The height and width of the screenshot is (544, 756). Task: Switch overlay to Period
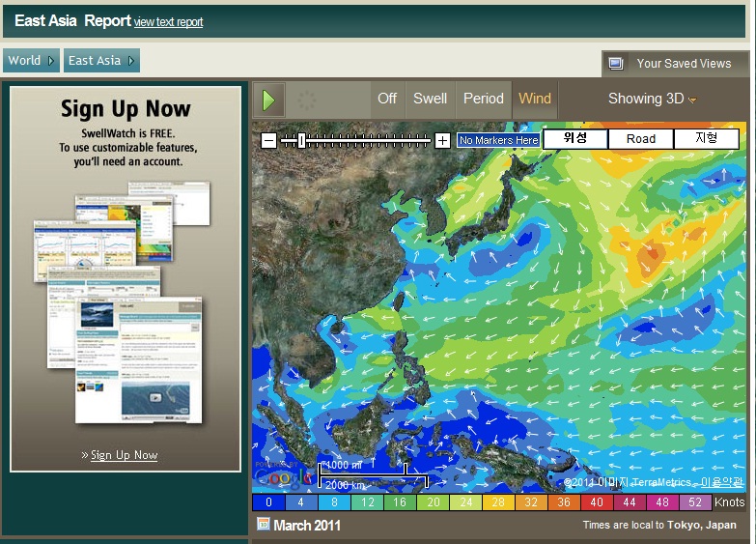pyautogui.click(x=483, y=99)
